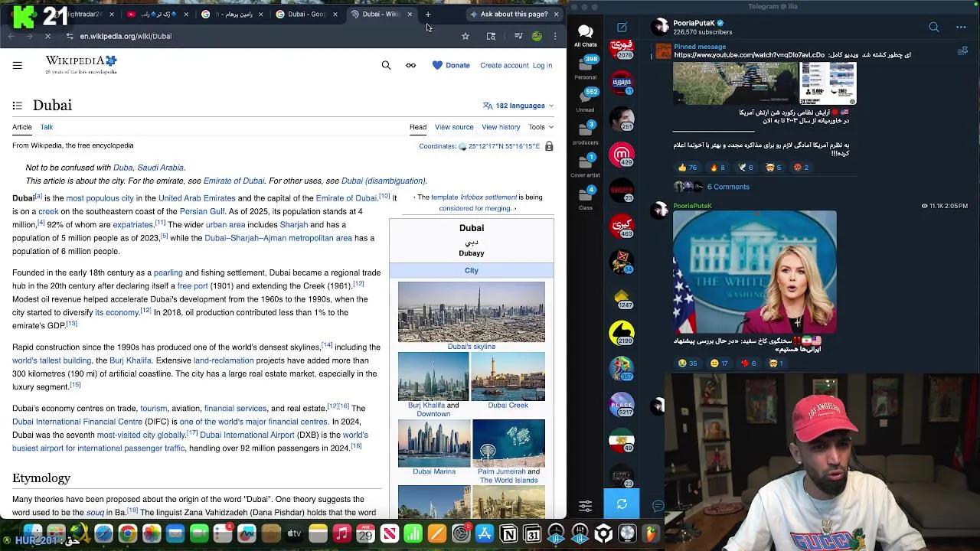Open Chrome's three-dot menu

(x=555, y=36)
